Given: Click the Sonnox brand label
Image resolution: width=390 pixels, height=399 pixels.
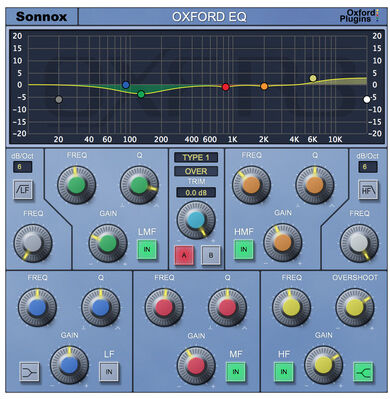Looking at the screenshot, I should (41, 17).
